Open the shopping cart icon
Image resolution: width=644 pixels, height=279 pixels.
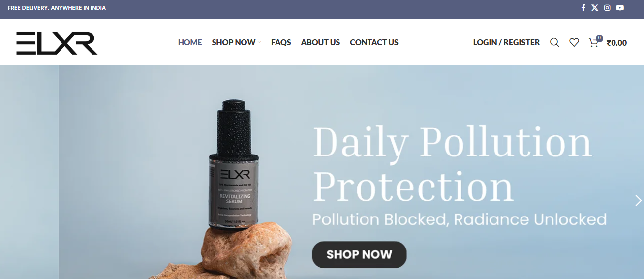pyautogui.click(x=593, y=43)
